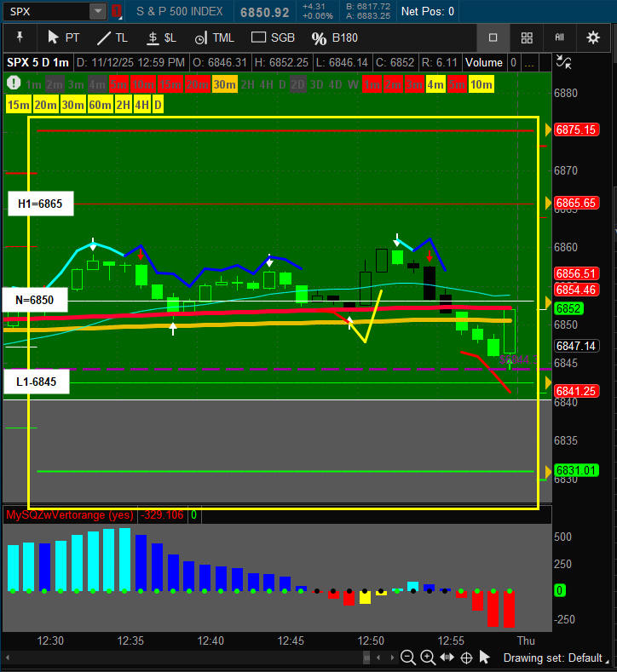
Task: Toggle the yellow 4m timeframe button
Action: tap(435, 83)
